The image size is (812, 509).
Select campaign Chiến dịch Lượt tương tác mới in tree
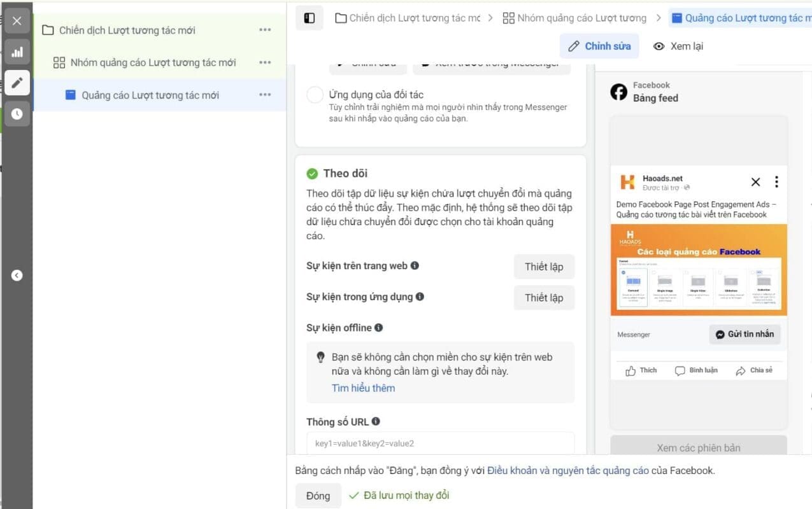127,30
